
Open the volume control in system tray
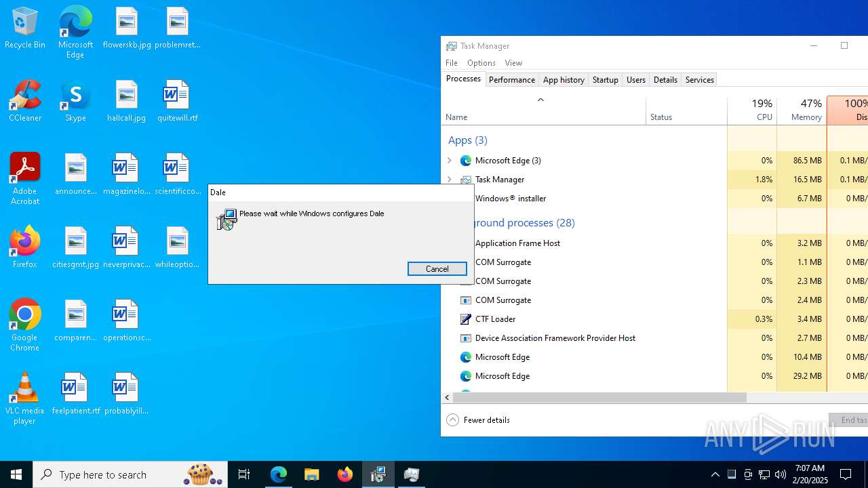pyautogui.click(x=781, y=474)
